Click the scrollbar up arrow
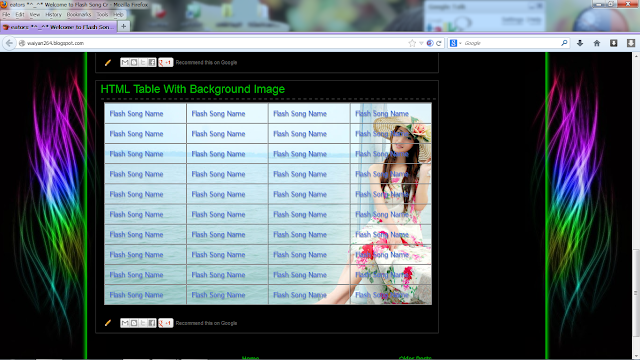Viewport: 640px width, 360px height. point(636,56)
